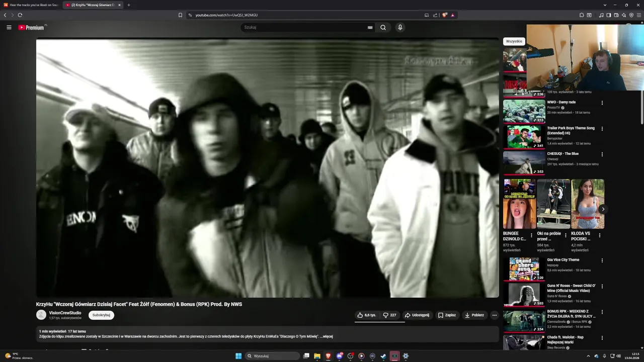Image resolution: width=644 pixels, height=362 pixels.
Task: Select the Wszystkie filter chip
Action: click(x=514, y=41)
